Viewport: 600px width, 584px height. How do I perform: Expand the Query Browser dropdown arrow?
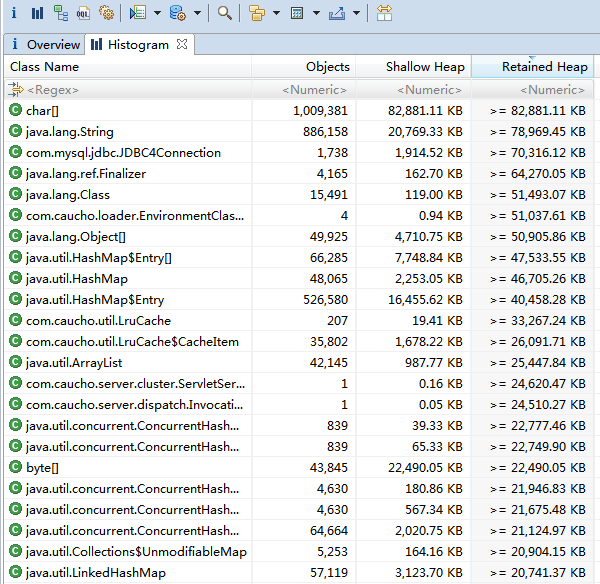point(197,13)
